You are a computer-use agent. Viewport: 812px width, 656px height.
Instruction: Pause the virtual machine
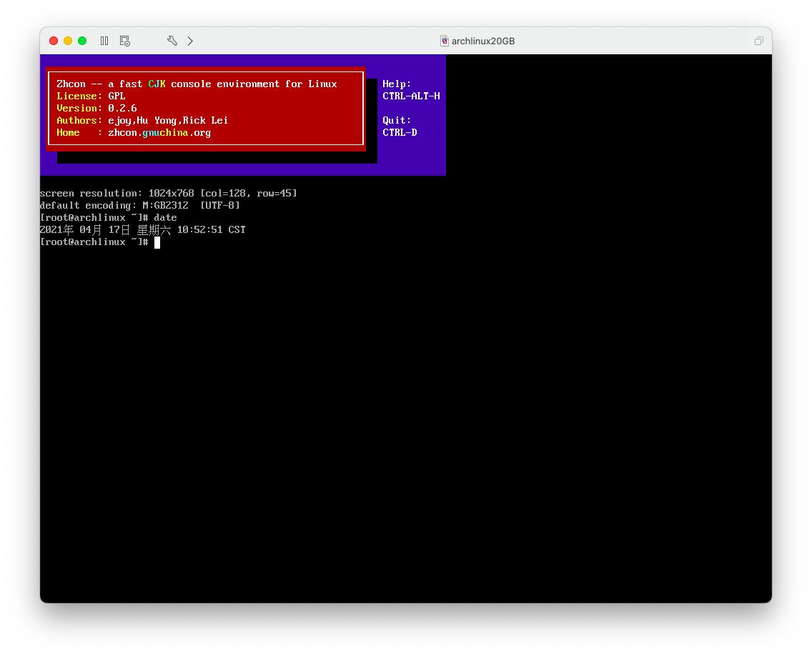pyautogui.click(x=104, y=41)
